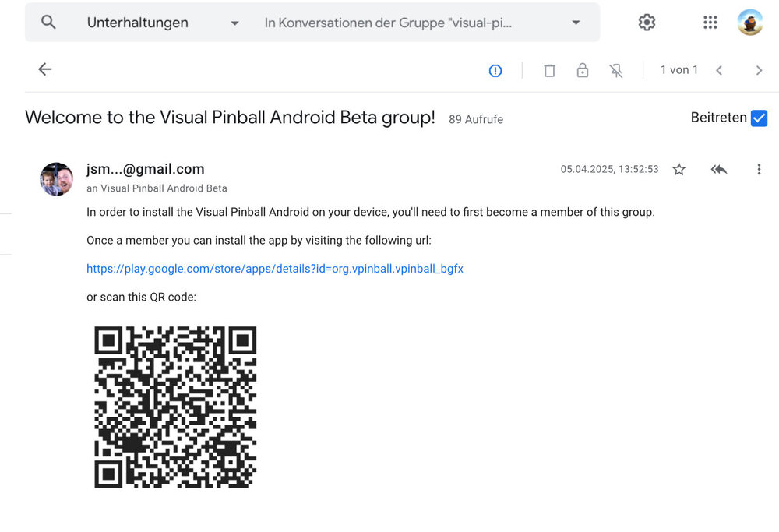Delete the conversation with trash icon

point(549,71)
